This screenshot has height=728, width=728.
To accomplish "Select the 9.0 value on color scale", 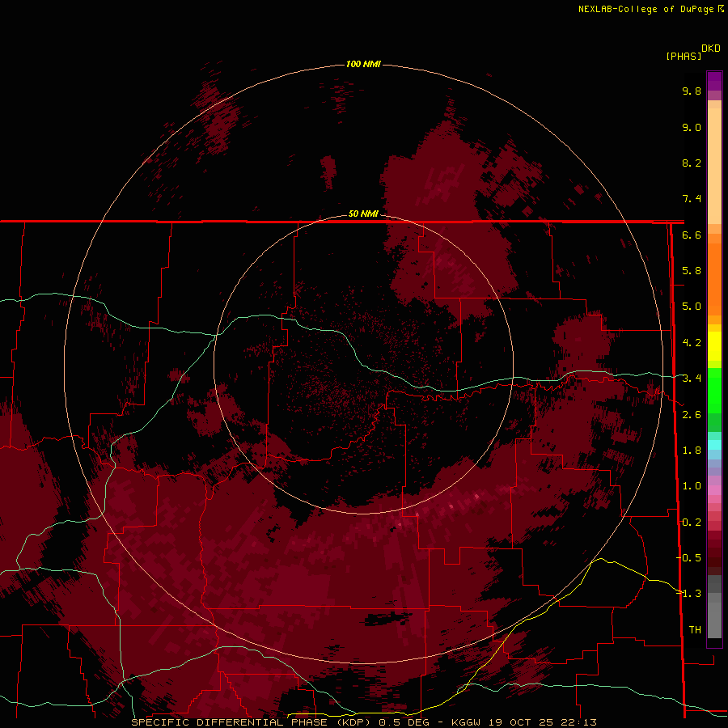I will click(692, 127).
